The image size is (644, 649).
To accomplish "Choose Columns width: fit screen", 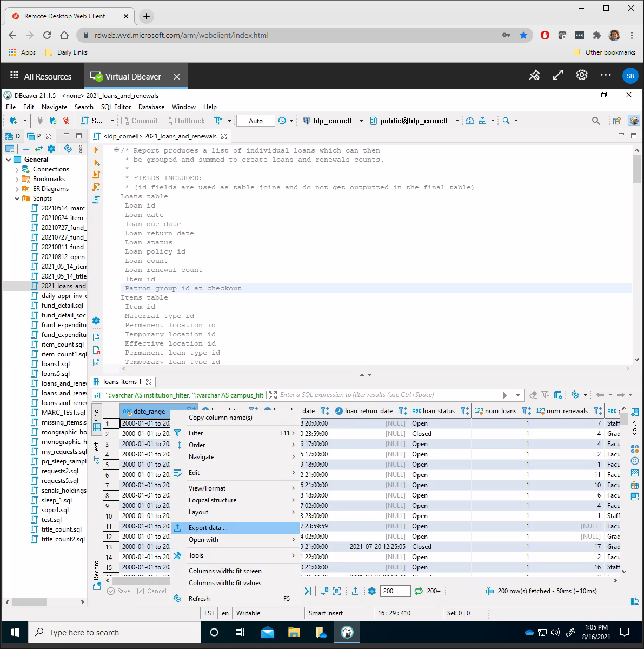I will coord(235,571).
